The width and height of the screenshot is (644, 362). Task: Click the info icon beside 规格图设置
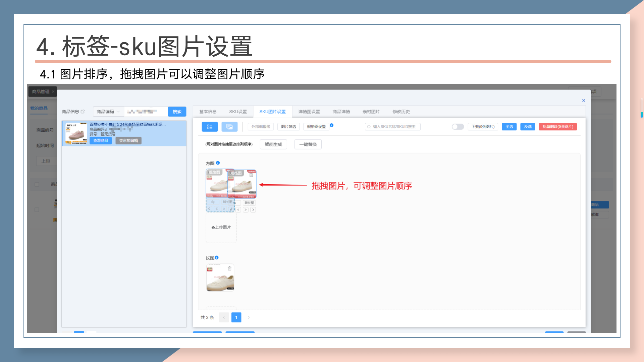click(x=331, y=125)
